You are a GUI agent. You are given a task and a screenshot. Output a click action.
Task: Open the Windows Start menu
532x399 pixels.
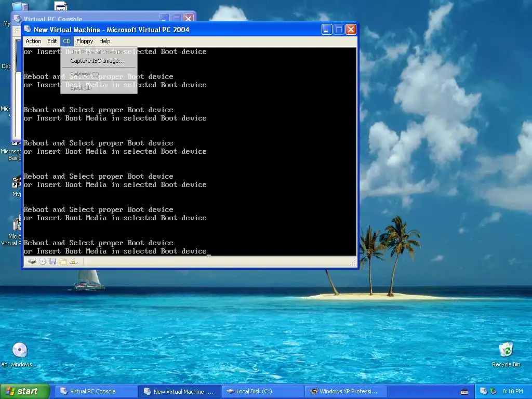(25, 392)
